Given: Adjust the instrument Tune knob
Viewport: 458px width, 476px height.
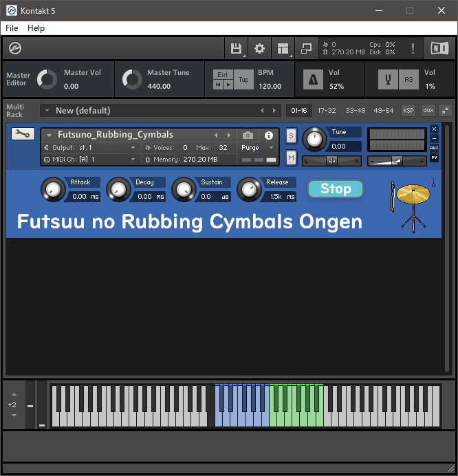Looking at the screenshot, I should (314, 140).
